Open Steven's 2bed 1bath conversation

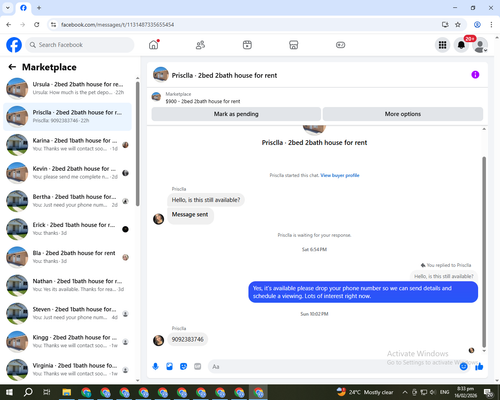coord(67,314)
